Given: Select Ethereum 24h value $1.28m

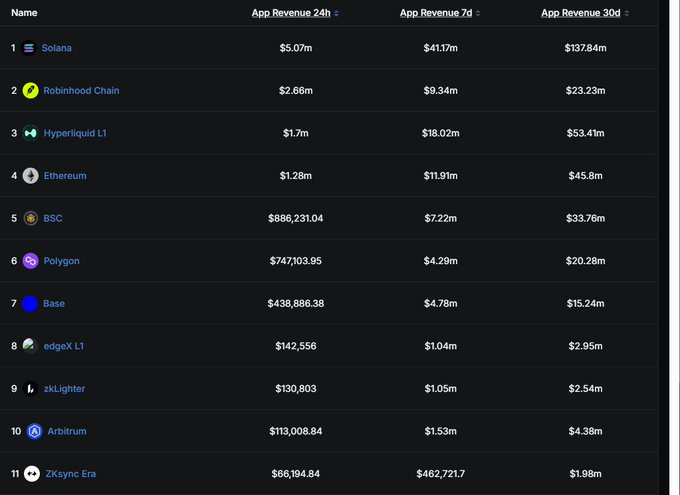Looking at the screenshot, I should [x=296, y=176].
